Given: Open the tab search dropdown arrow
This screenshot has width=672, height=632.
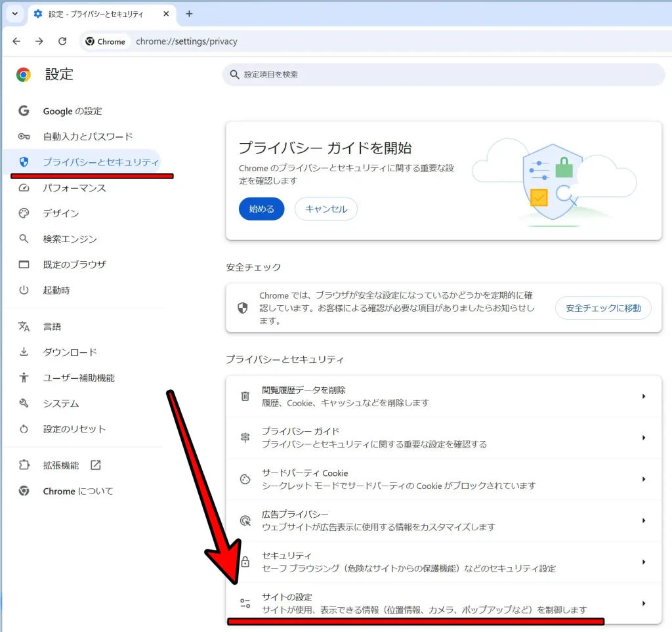Looking at the screenshot, I should [x=14, y=14].
